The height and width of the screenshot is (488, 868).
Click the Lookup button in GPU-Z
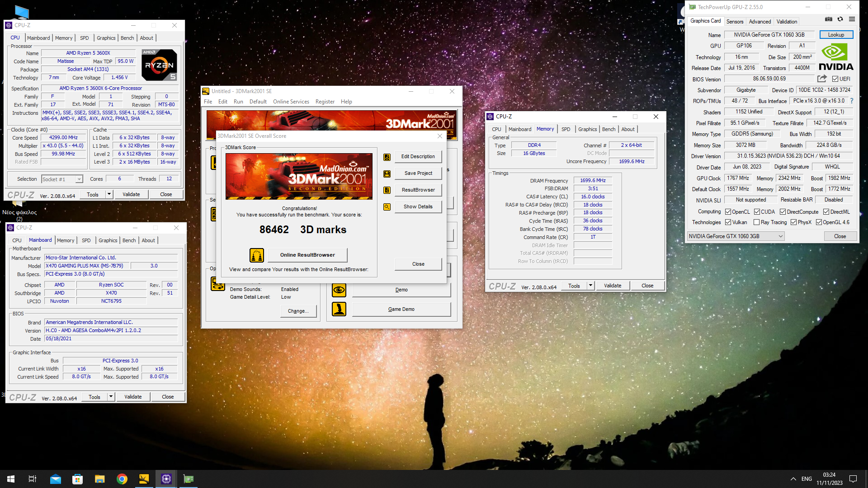836,35
